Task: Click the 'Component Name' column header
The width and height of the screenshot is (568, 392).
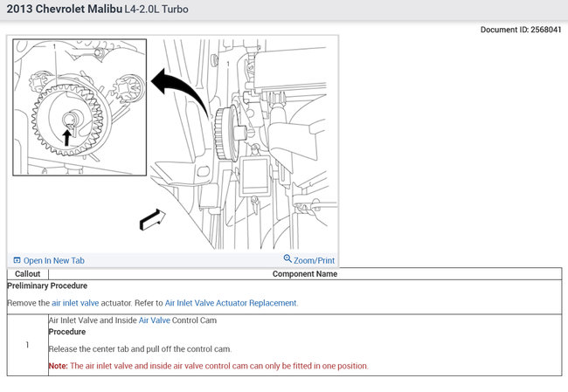Action: (305, 274)
